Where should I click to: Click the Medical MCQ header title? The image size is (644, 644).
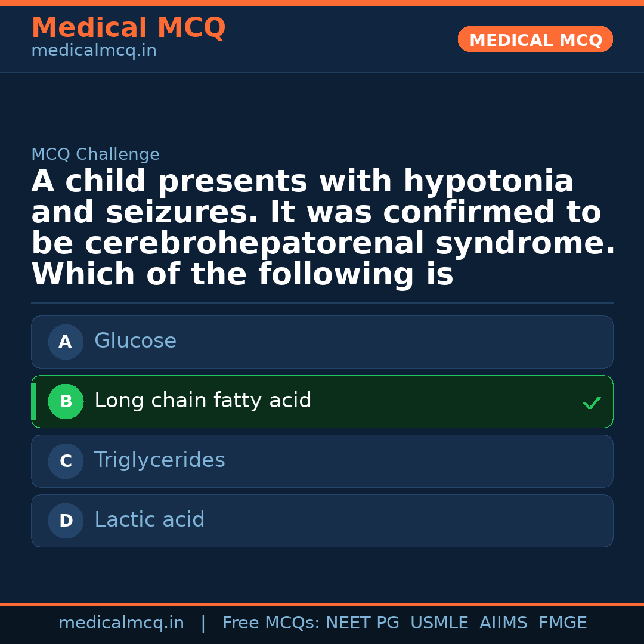click(128, 28)
